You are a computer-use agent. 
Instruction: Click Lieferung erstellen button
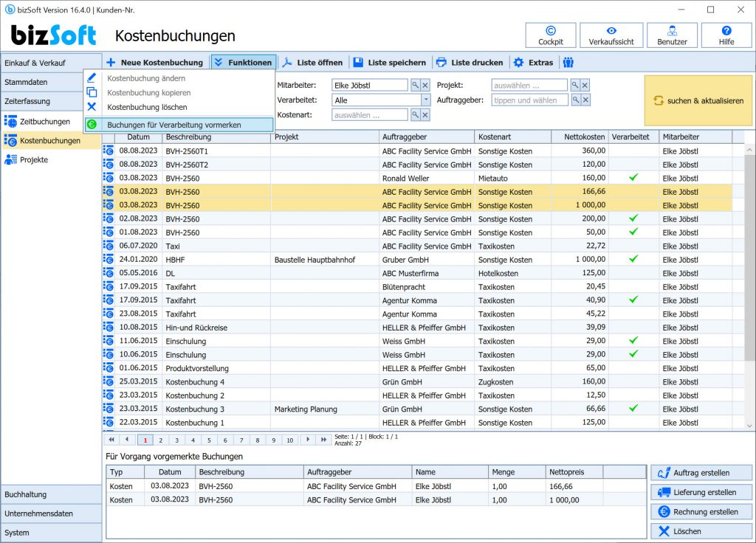[x=701, y=492]
